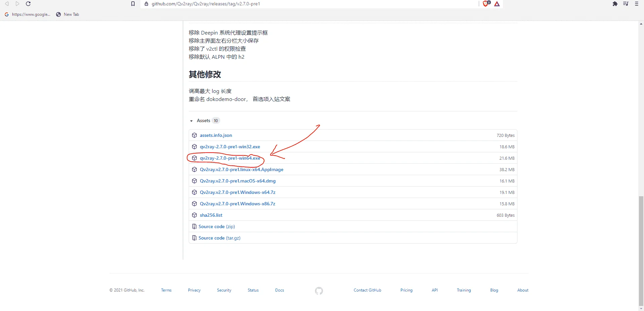Open the Pricing footer link
Screen dimensions: 644x311
click(x=406, y=290)
